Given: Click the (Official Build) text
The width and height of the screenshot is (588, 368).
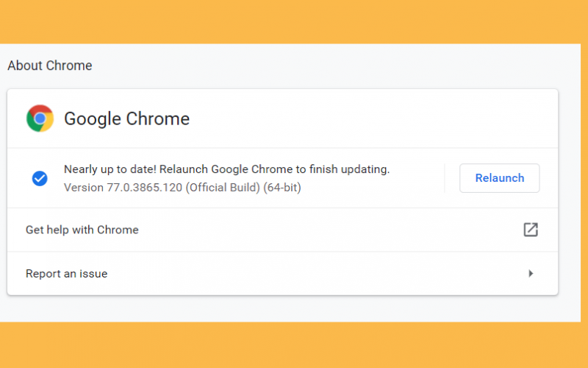Looking at the screenshot, I should [x=223, y=188].
